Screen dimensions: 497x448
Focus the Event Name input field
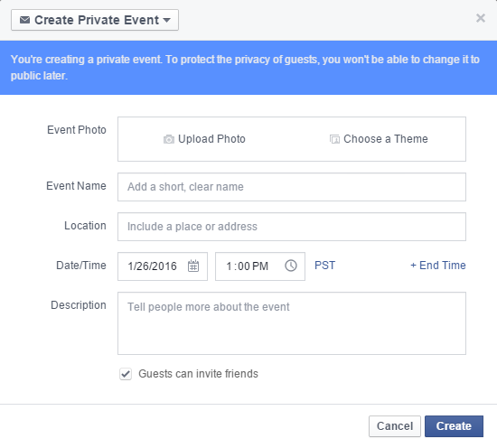tap(292, 187)
